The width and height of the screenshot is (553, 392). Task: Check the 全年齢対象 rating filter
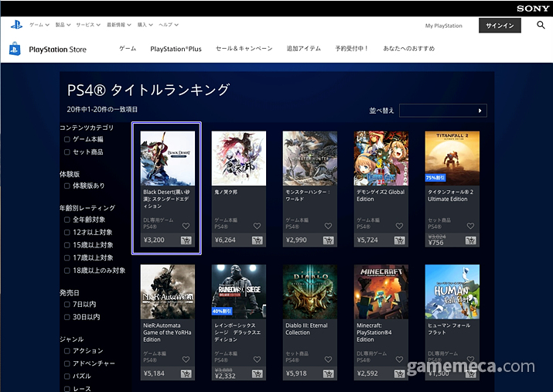tap(67, 220)
